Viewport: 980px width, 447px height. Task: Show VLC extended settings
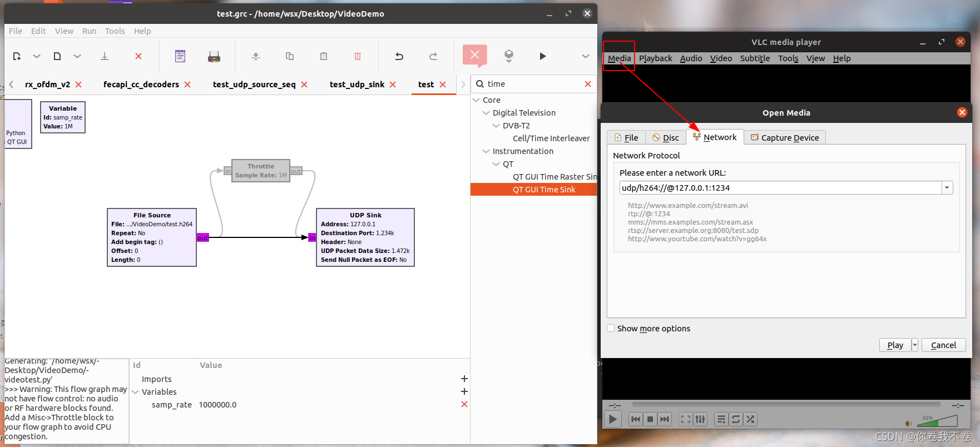coord(700,419)
